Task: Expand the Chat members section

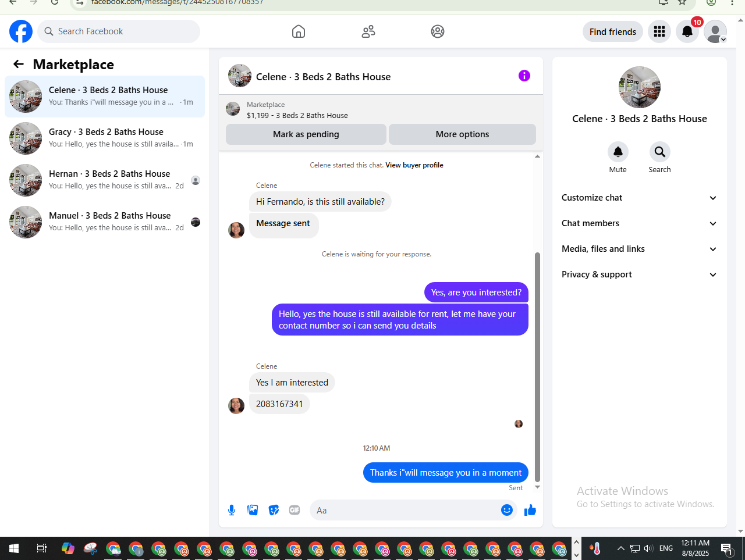Action: coord(639,223)
